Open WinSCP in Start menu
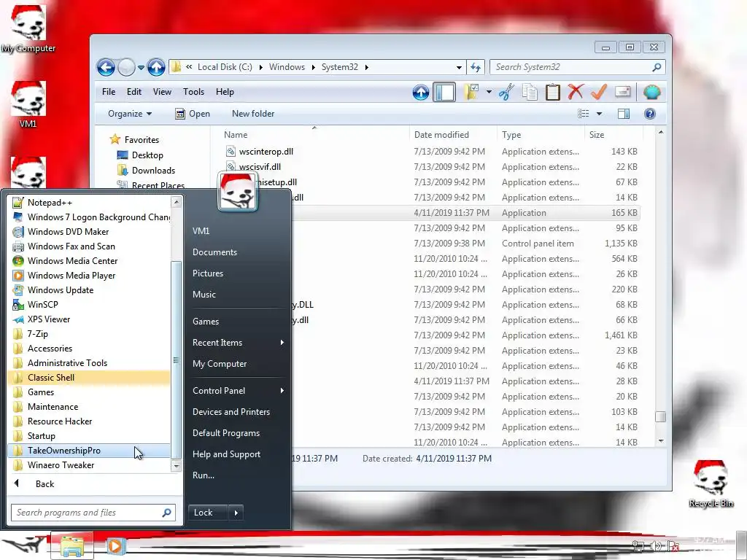This screenshot has width=747, height=560. point(90,305)
